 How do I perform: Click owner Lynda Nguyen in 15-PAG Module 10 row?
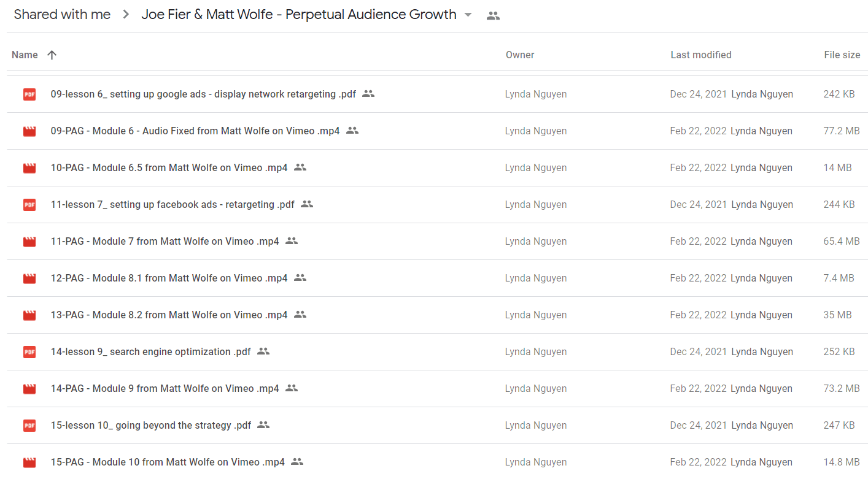point(536,462)
